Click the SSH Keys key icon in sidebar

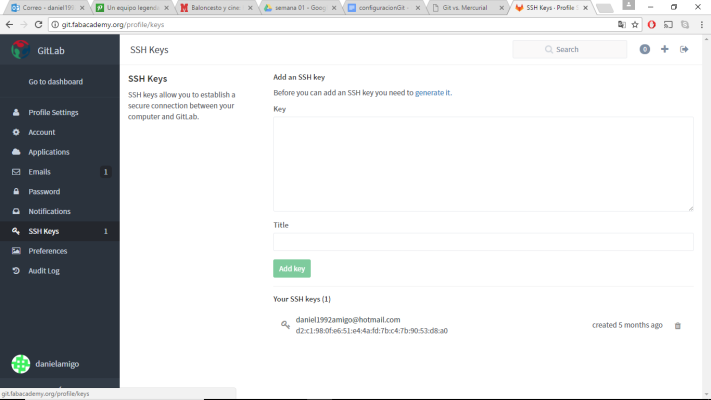pyautogui.click(x=16, y=231)
